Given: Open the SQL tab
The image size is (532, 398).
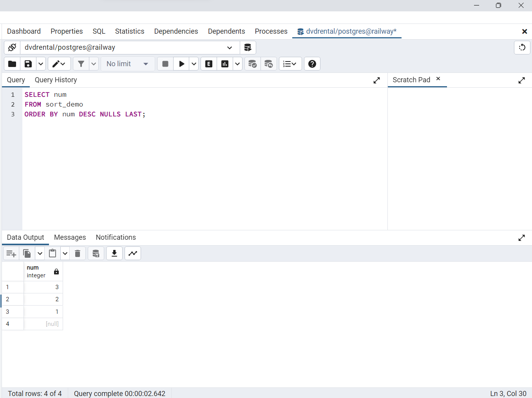Looking at the screenshot, I should 99,31.
